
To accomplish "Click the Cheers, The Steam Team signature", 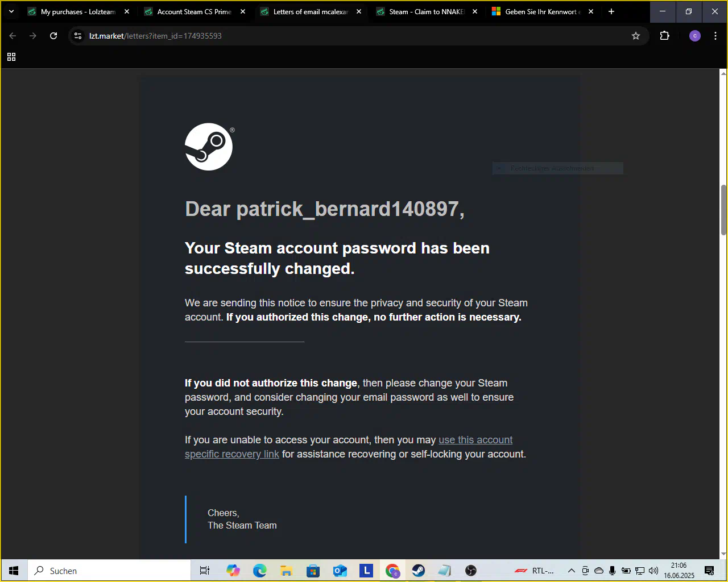I will 242,519.
